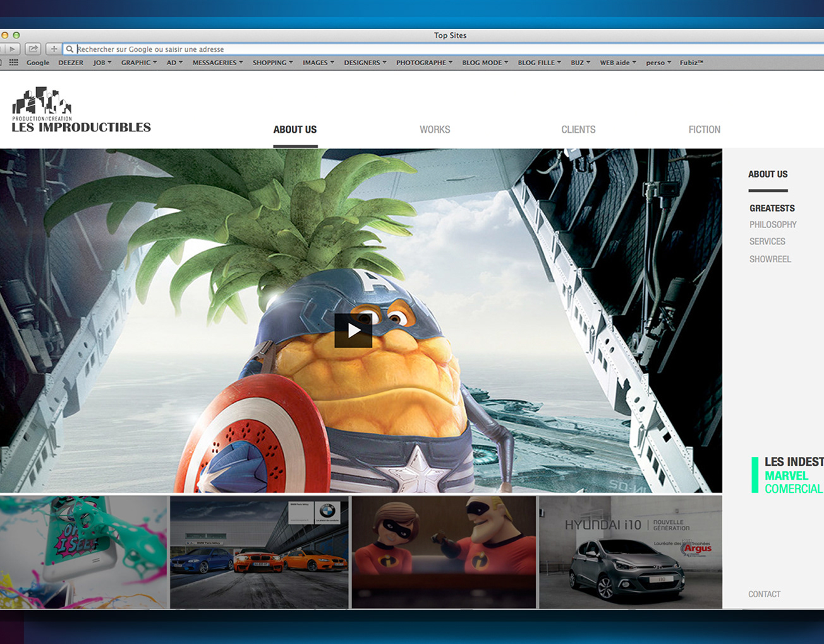Viewport: 824px width, 644px height.
Task: Open the DEEZER bookmark
Action: pos(71,63)
